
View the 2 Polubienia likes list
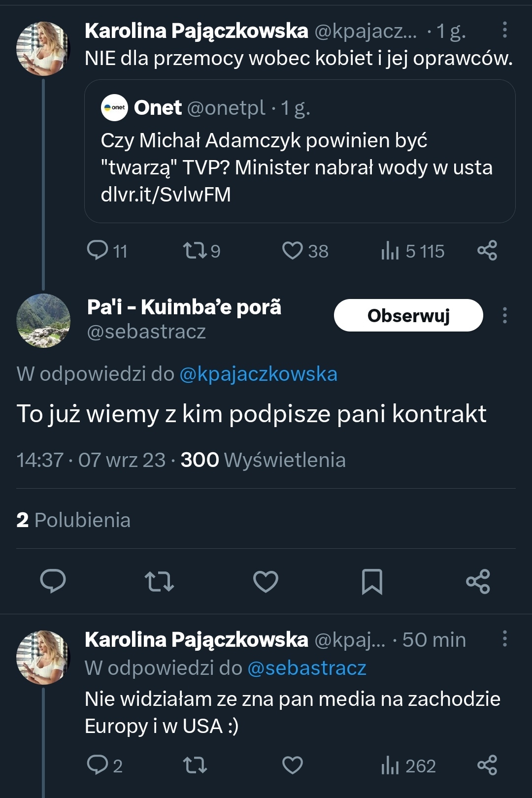pos(74,520)
